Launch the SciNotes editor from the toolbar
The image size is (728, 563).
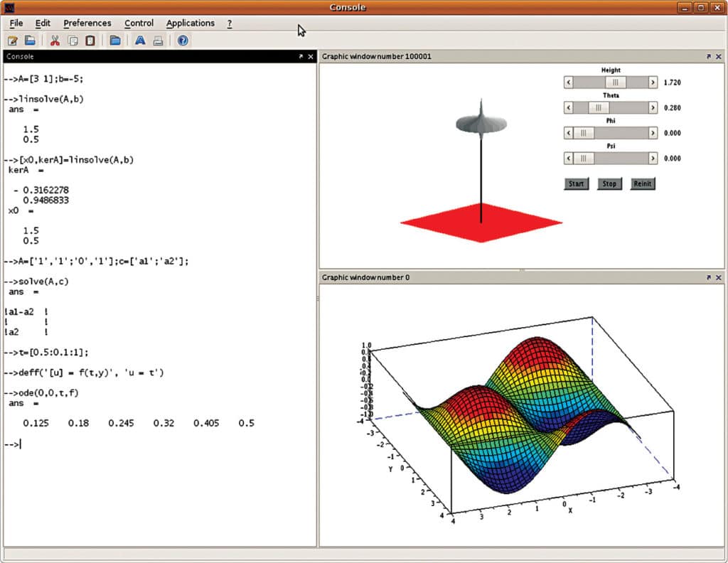12,41
